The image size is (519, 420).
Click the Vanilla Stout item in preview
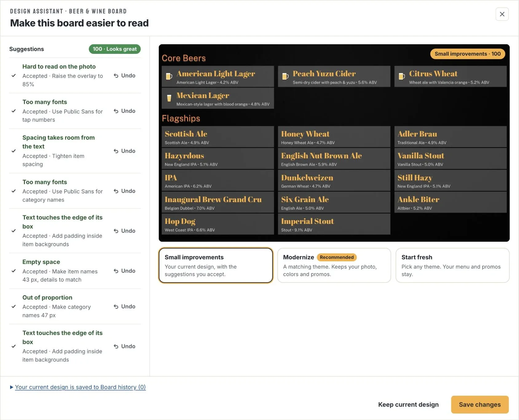450,159
